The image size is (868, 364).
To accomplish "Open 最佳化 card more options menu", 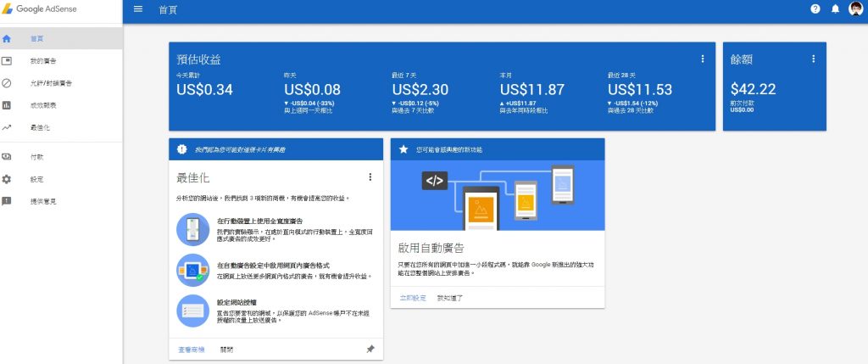I will (370, 176).
